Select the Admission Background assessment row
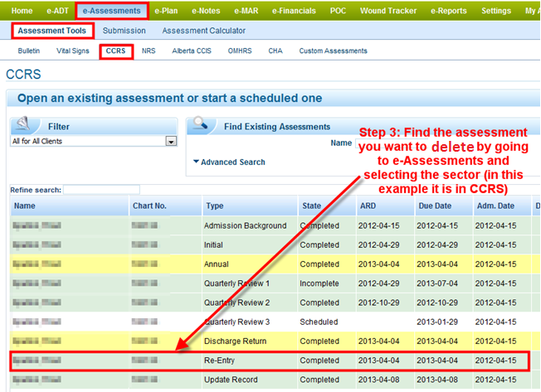Viewport: 541px width, 392px height. click(275, 225)
